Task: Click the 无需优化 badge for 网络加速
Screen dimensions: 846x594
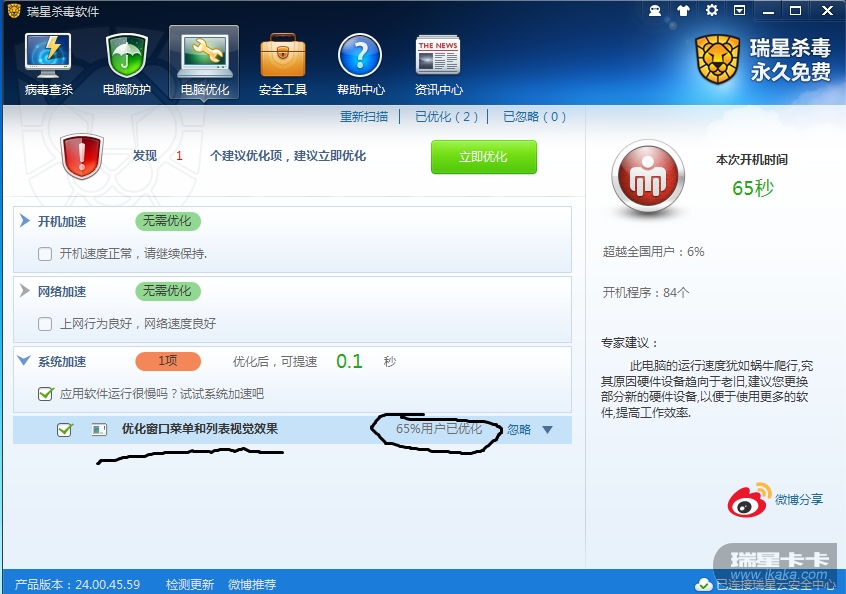Action: 168,291
